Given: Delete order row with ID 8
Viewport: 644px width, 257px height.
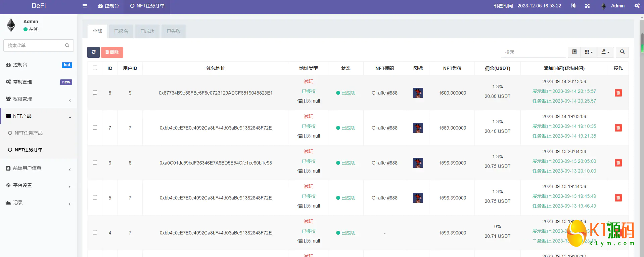Looking at the screenshot, I should (x=618, y=93).
